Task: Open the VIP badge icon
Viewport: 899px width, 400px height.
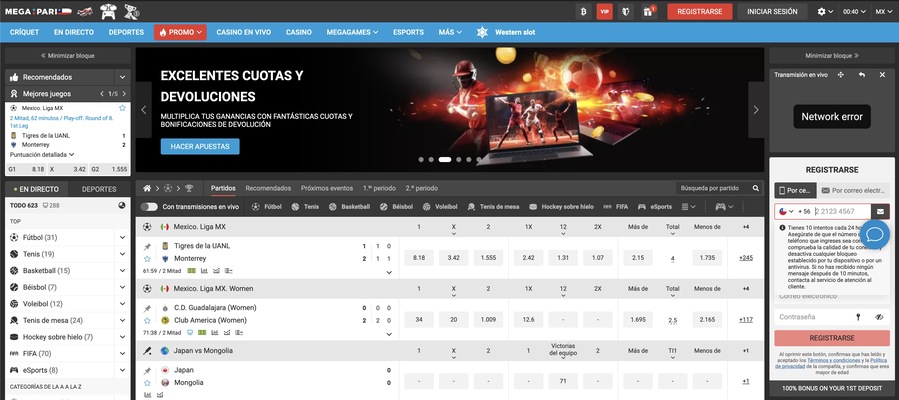Action: coord(604,11)
